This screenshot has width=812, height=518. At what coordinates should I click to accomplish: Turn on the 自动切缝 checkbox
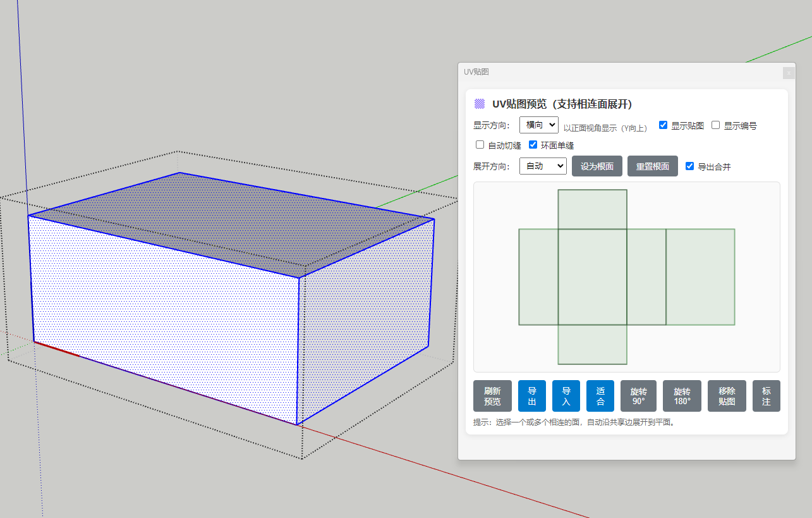[x=480, y=145]
